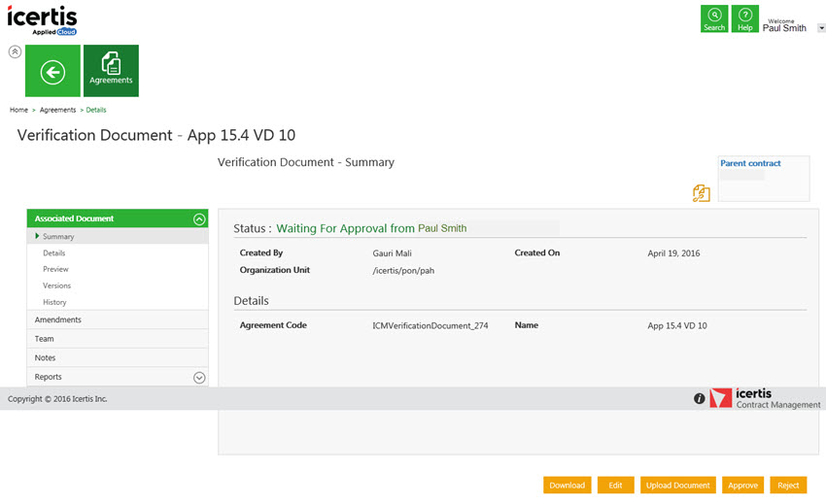The height and width of the screenshot is (504, 826).
Task: Open the Amendments section
Action: [x=58, y=319]
